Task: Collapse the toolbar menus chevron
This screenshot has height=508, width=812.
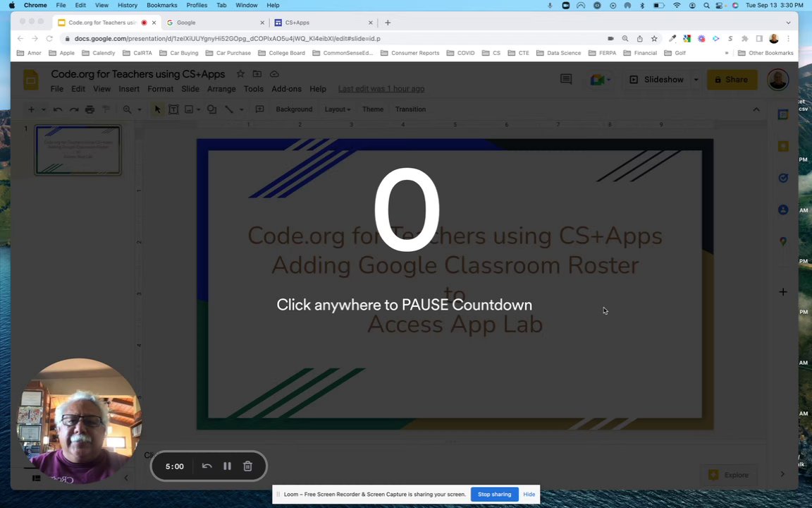Action: click(x=756, y=109)
